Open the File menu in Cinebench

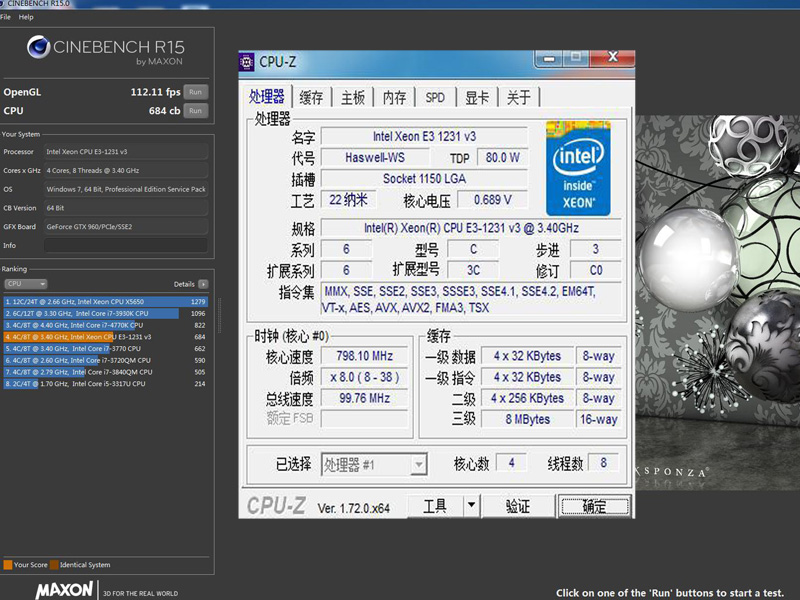[5, 17]
